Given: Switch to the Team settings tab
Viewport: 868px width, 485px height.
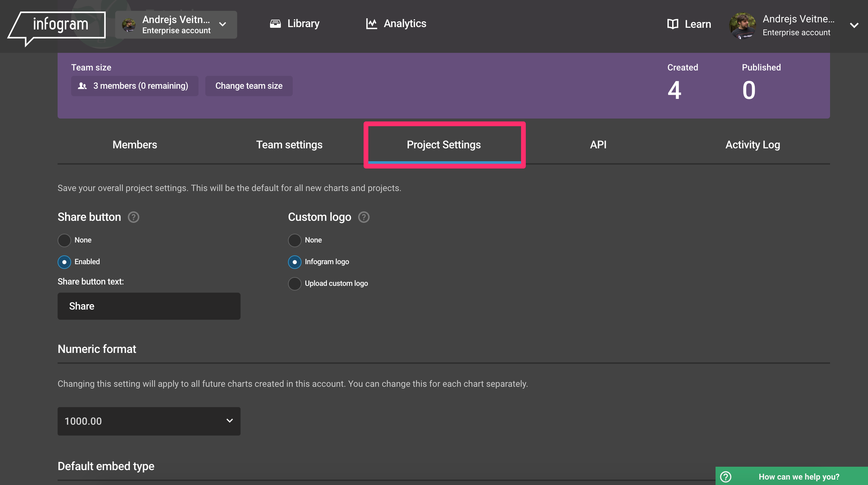Looking at the screenshot, I should click(x=289, y=145).
